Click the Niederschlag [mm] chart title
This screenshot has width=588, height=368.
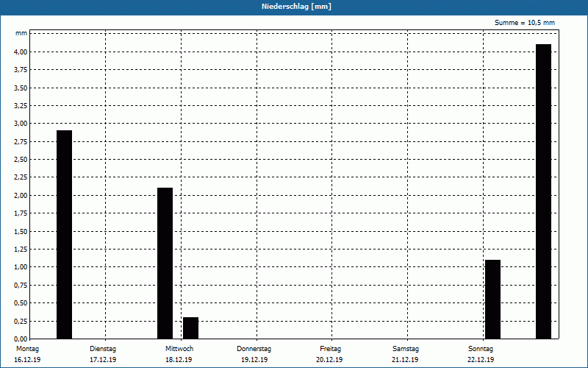[296, 7]
